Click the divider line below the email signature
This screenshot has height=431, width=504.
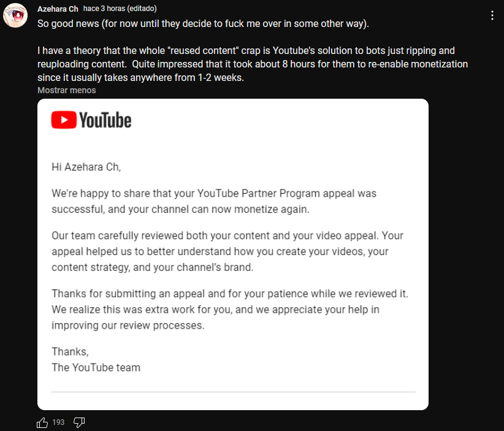pyautogui.click(x=233, y=392)
